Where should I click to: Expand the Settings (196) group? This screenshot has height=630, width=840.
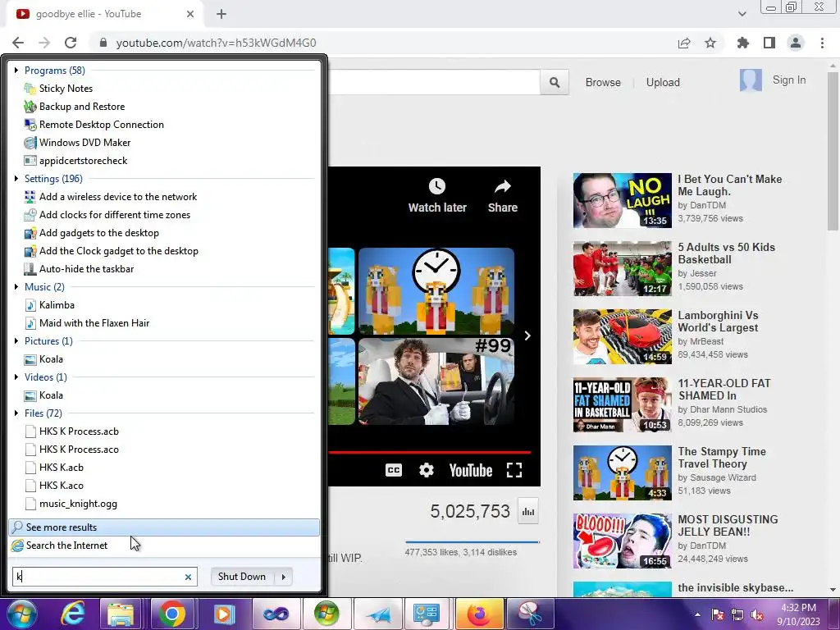click(16, 178)
